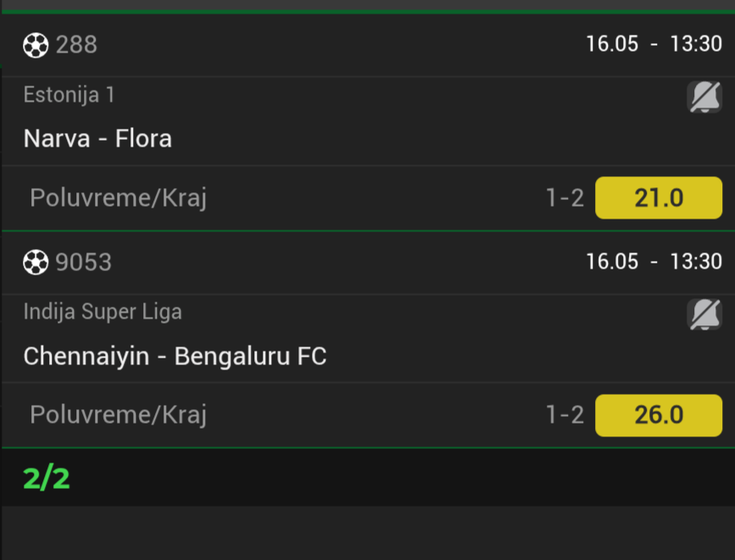Click match code 9053

83,262
